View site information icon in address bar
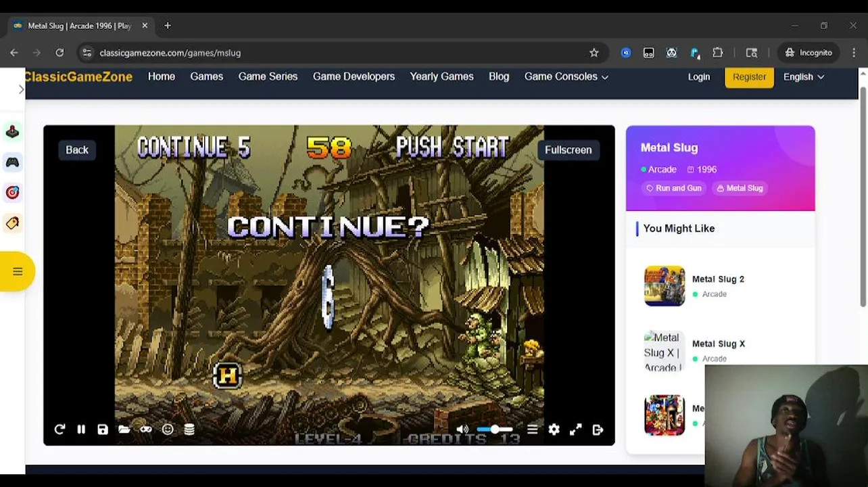Viewport: 868px width, 487px height. coord(87,53)
